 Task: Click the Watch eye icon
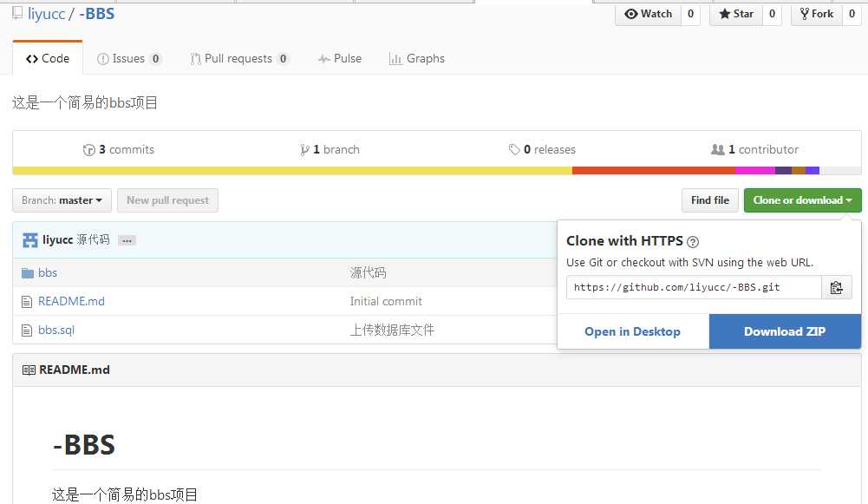pyautogui.click(x=631, y=14)
